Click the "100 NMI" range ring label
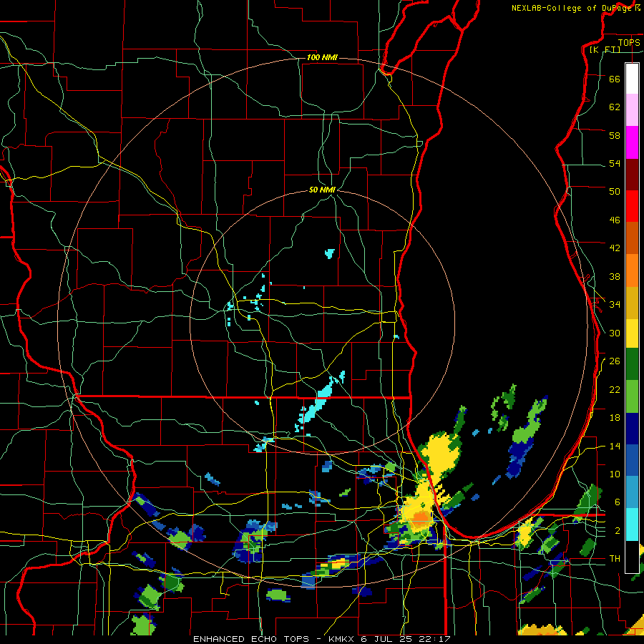This screenshot has width=644, height=644. 322,57
